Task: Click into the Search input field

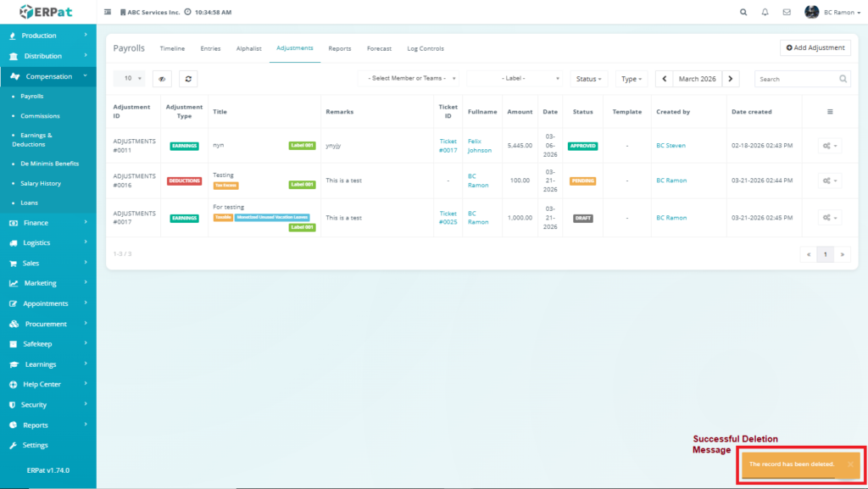Action: point(797,79)
